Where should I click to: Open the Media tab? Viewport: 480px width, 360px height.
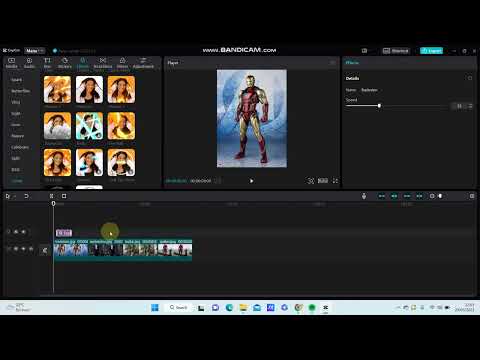(x=12, y=63)
